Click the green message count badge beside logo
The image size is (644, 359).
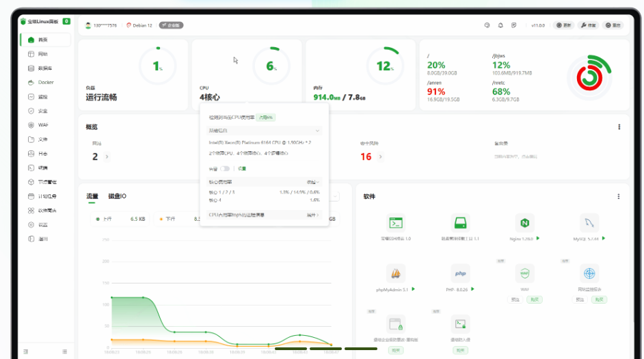(66, 21)
